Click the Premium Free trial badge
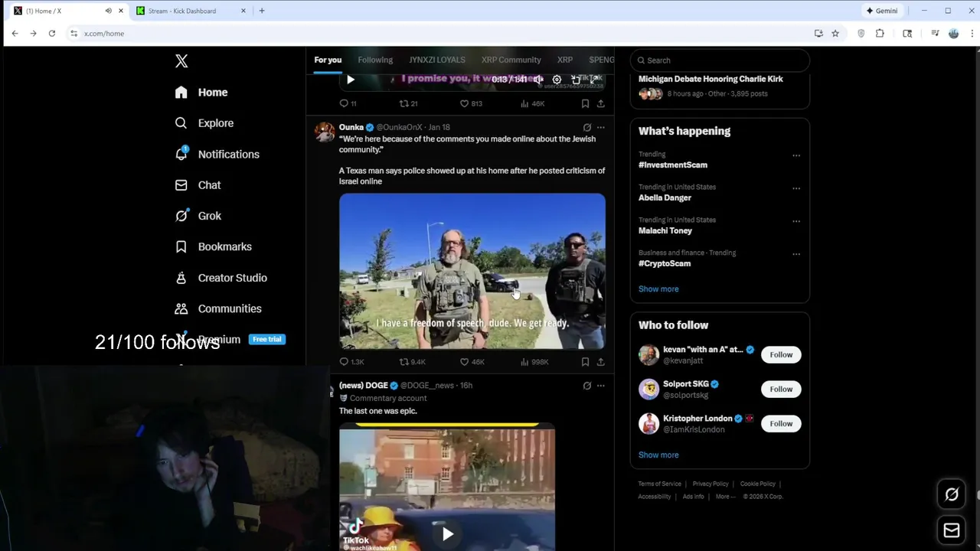The width and height of the screenshot is (980, 551). pyautogui.click(x=266, y=339)
